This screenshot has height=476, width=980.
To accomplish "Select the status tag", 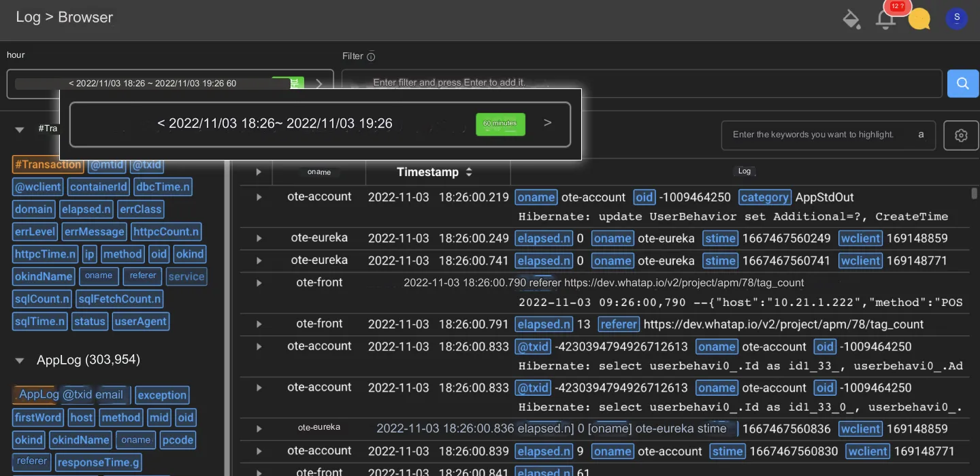I will tap(90, 322).
